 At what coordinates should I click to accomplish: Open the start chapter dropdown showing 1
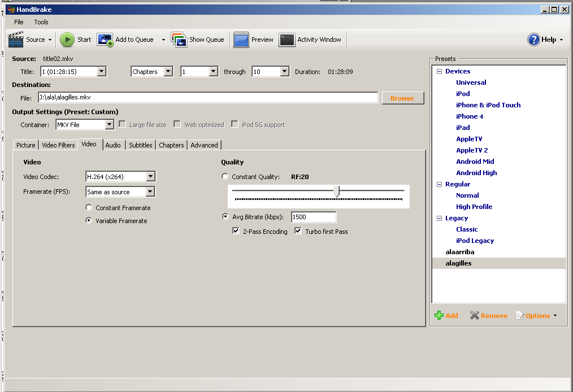pos(214,72)
